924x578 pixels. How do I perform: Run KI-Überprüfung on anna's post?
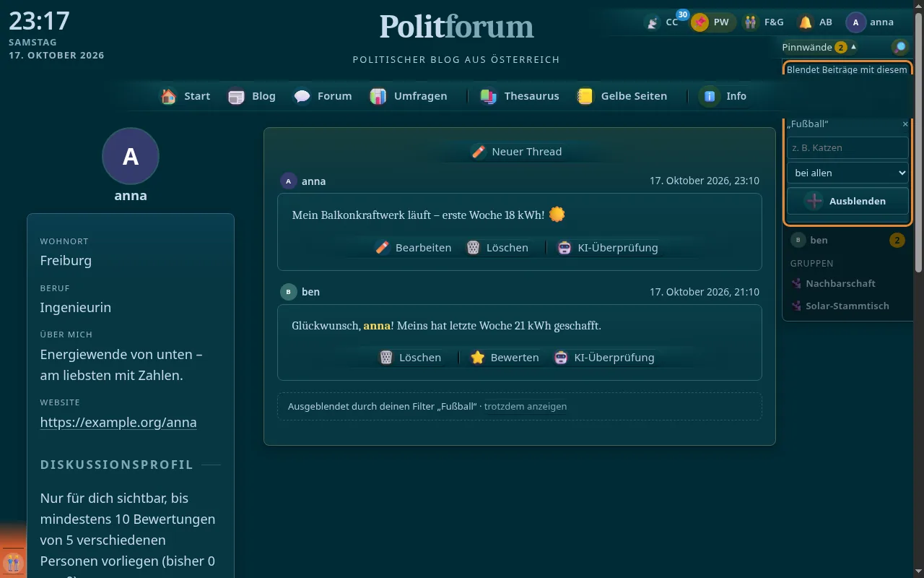tap(608, 248)
